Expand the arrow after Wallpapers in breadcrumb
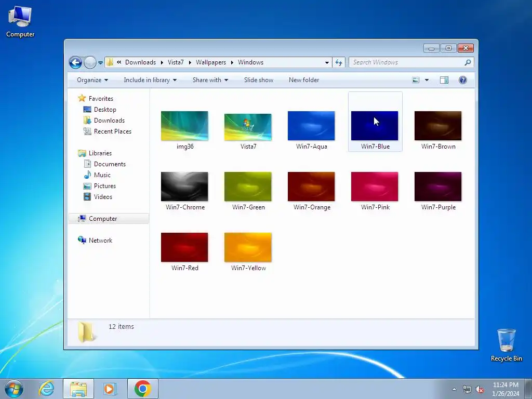The image size is (532, 399). 232,62
